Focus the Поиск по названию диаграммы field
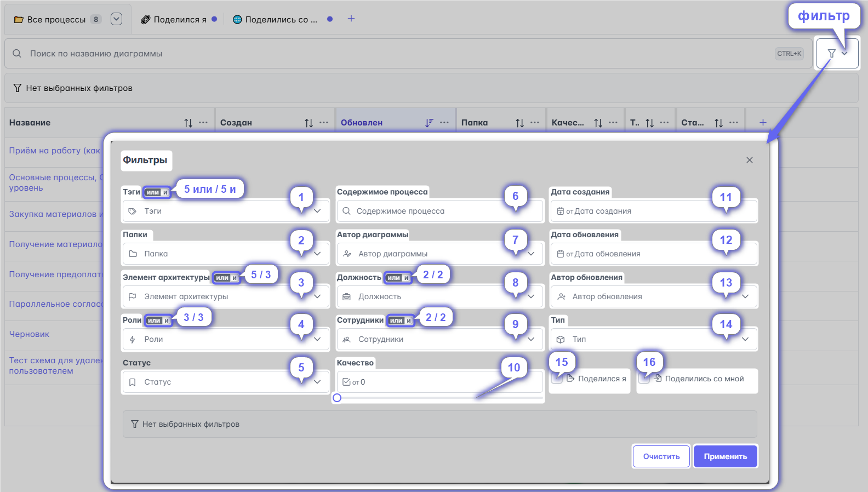Screen dimensions: 868x492 [408, 54]
